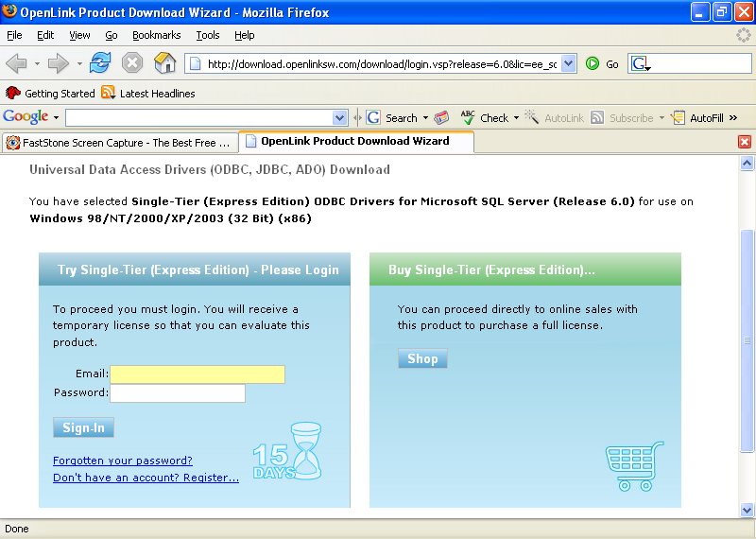This screenshot has height=539, width=756.
Task: Run the spell Check tool
Action: pyautogui.click(x=485, y=118)
